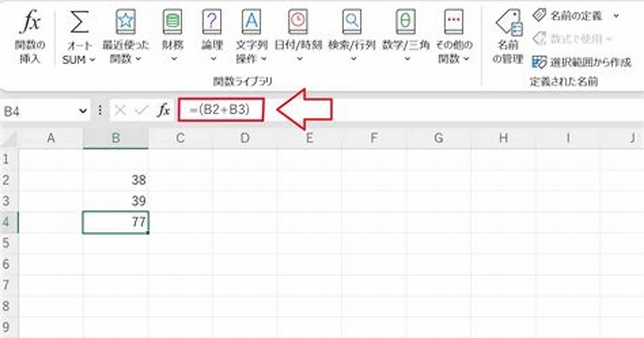Select column G header

439,138
